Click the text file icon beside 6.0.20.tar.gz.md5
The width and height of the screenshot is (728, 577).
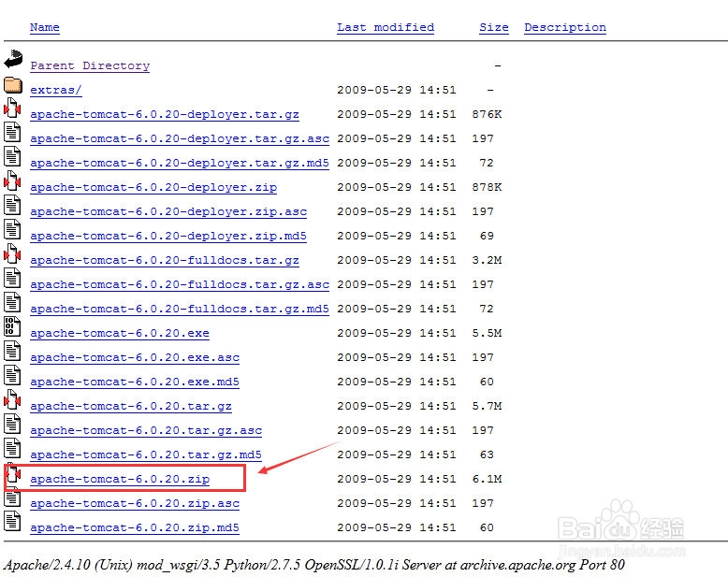12,448
